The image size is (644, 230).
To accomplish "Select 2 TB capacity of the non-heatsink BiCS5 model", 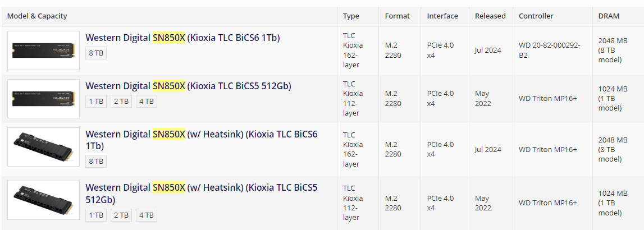I will coord(121,101).
